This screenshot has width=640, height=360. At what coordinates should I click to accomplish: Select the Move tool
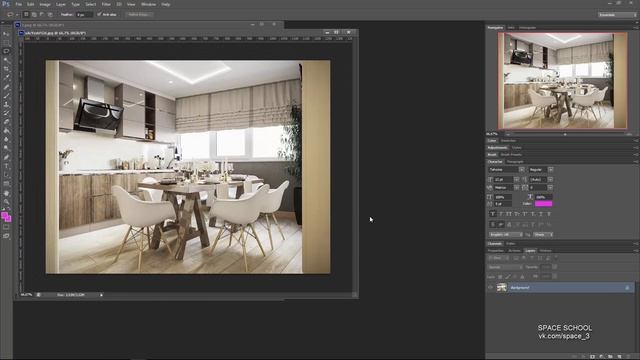point(6,33)
